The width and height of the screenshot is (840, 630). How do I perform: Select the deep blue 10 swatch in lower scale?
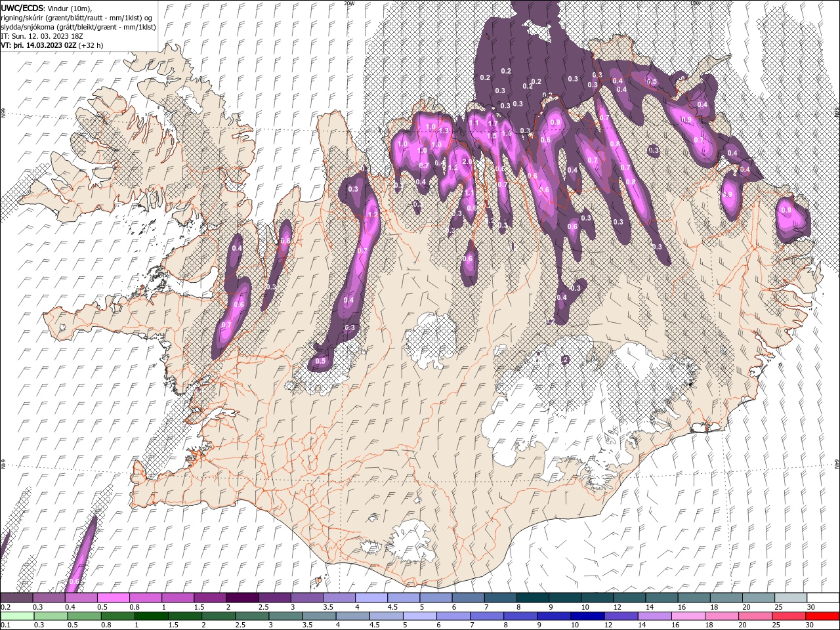click(x=587, y=616)
